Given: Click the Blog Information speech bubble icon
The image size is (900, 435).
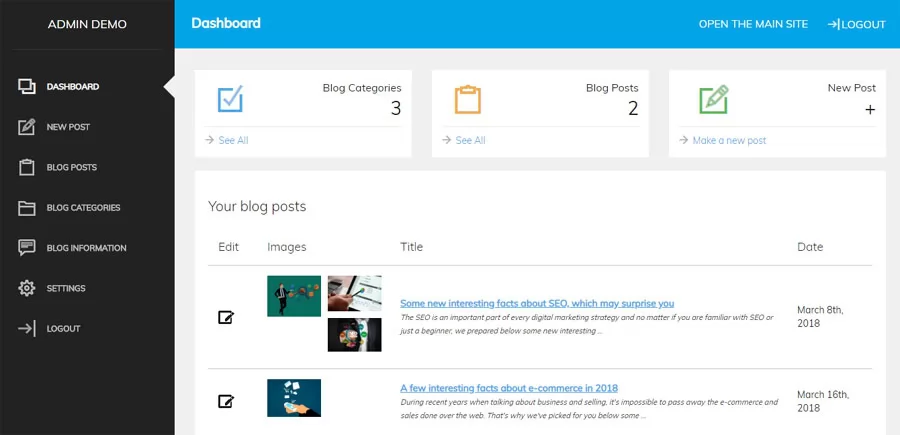Looking at the screenshot, I should [x=26, y=247].
